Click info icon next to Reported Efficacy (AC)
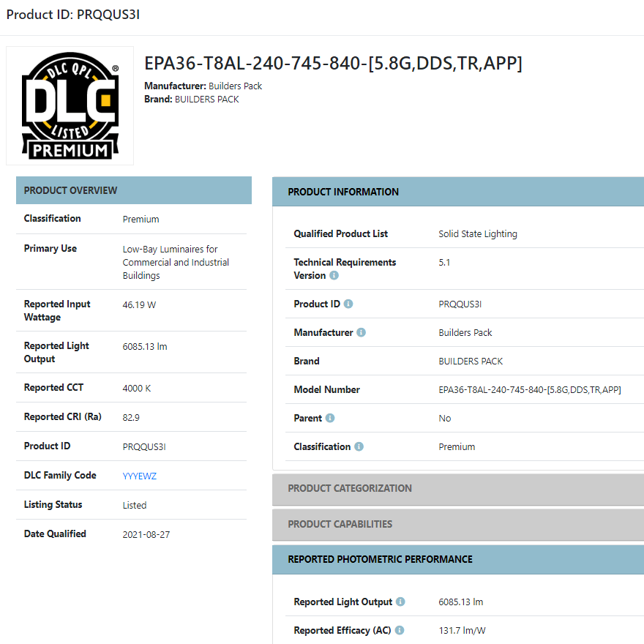 click(x=400, y=630)
